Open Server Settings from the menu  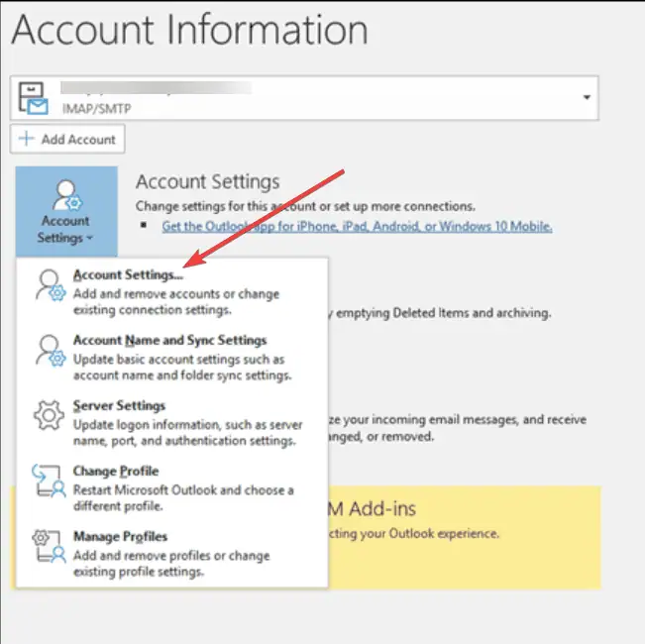(x=172, y=423)
